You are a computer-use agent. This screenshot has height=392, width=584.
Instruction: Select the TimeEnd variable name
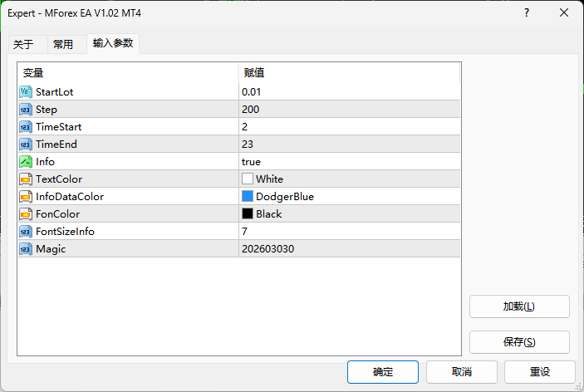pos(56,145)
